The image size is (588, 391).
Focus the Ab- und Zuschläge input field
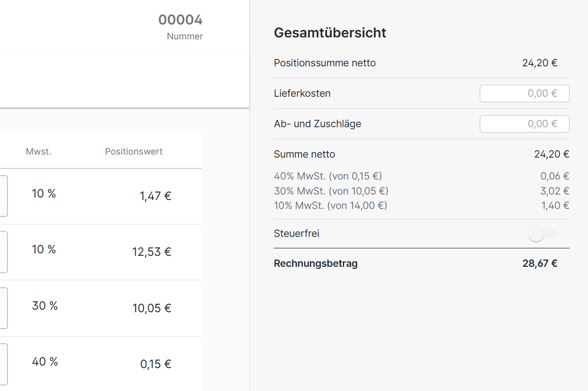(524, 124)
